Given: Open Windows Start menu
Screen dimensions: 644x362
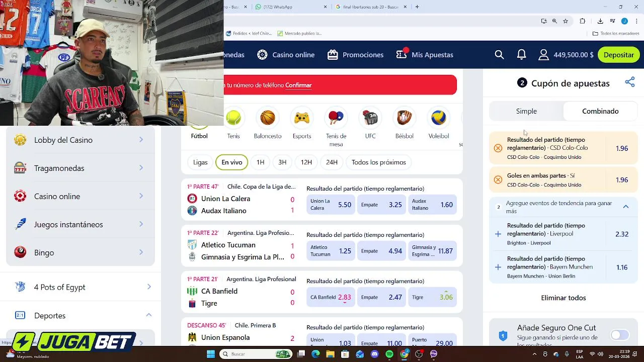Looking at the screenshot, I should coord(211,354).
